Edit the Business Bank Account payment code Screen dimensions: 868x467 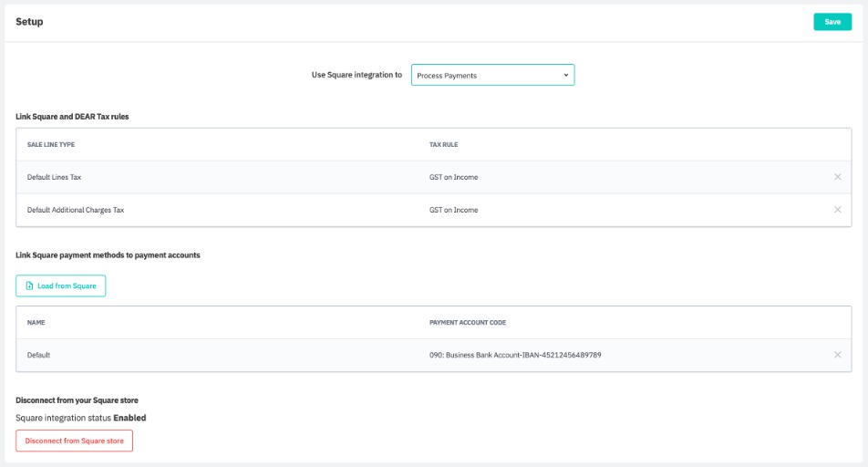(x=515, y=355)
